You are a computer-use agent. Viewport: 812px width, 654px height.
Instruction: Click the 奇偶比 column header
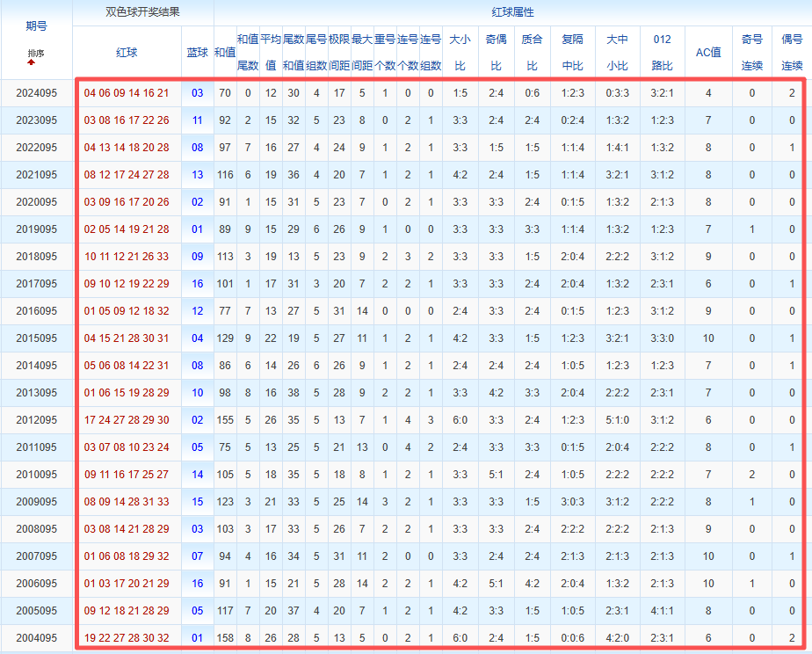pyautogui.click(x=496, y=53)
